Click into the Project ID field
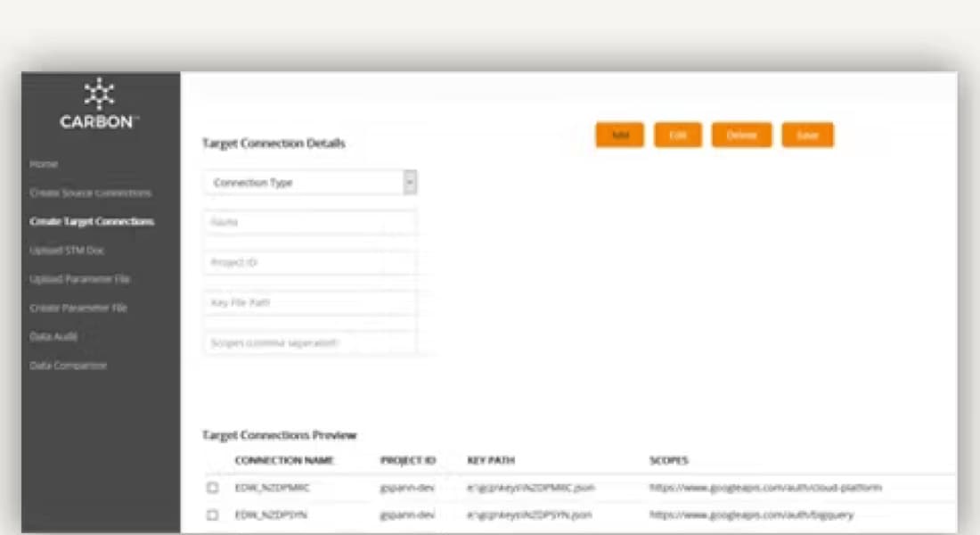The width and height of the screenshot is (980, 535). pyautogui.click(x=309, y=263)
